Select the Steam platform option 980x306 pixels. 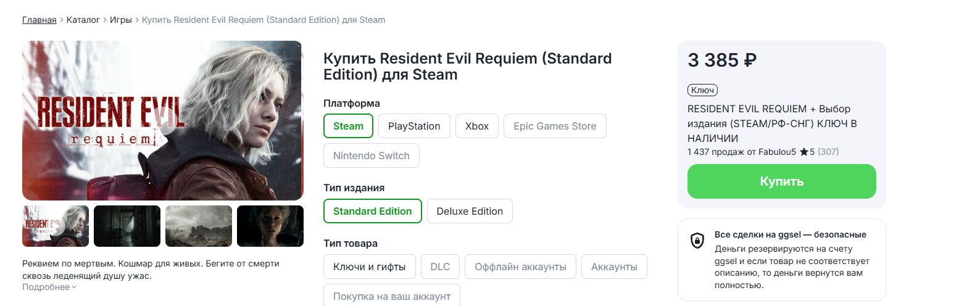click(348, 126)
